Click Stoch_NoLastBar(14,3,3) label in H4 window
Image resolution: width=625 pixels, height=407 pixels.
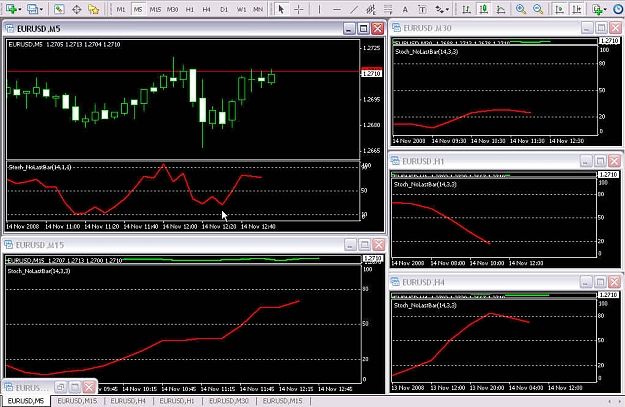click(425, 305)
